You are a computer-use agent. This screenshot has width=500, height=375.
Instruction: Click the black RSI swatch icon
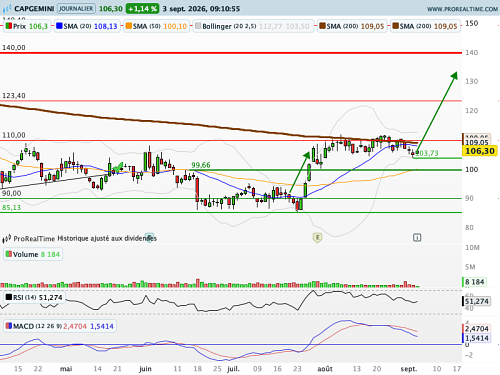click(9, 297)
